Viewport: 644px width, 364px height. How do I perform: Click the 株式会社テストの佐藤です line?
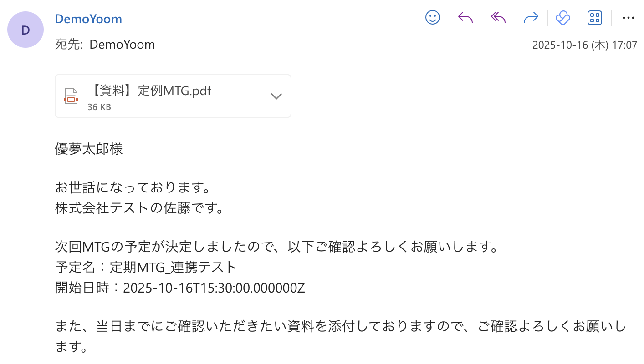point(140,208)
